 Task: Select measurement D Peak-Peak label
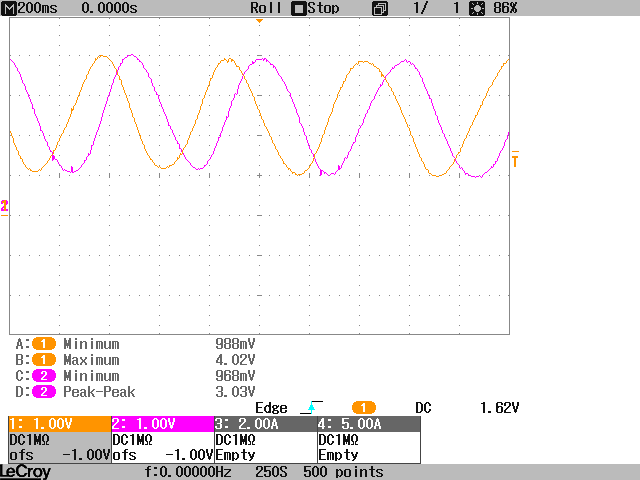(x=99, y=392)
